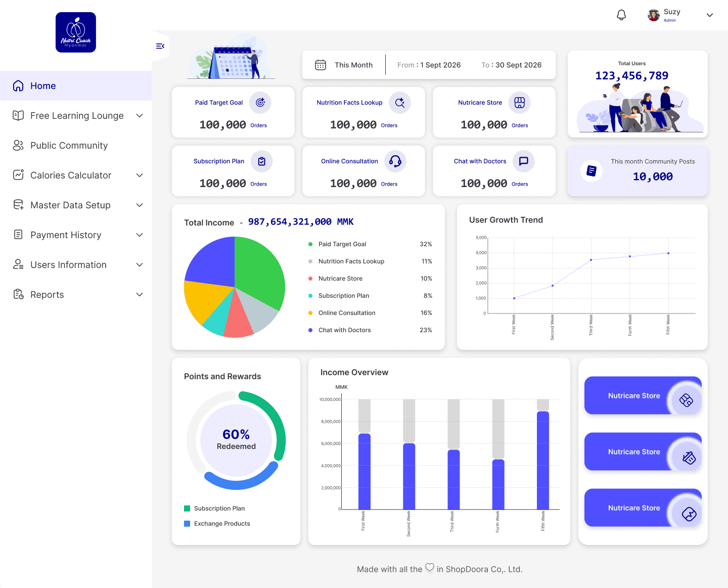Click the Online Consultation headset icon

(x=395, y=161)
